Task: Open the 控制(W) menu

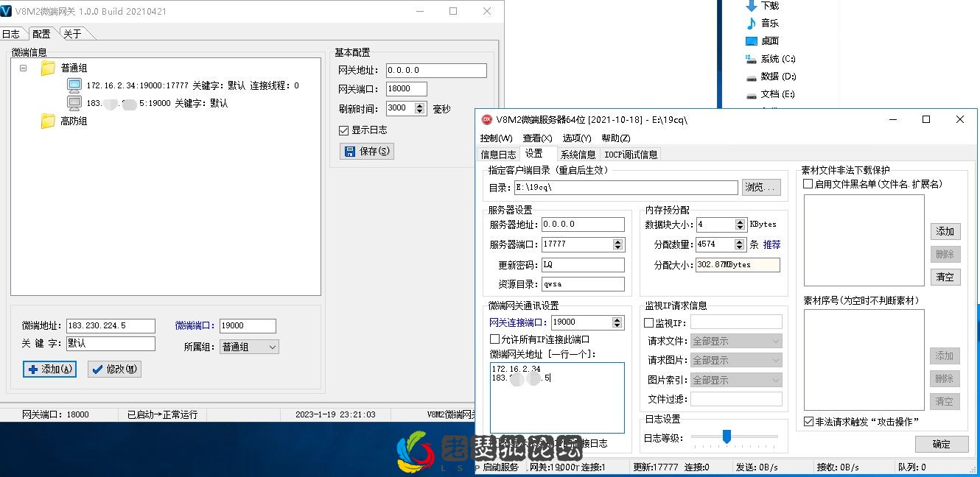Action: pyautogui.click(x=496, y=138)
